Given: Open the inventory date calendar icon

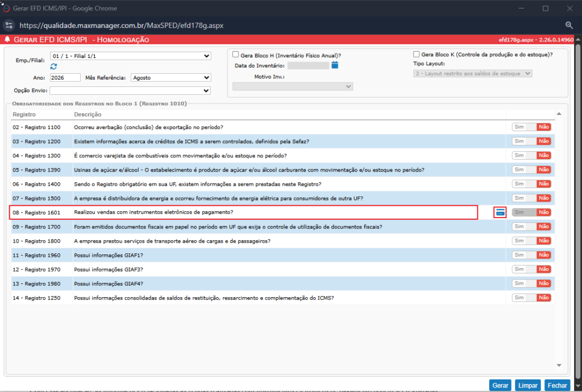Looking at the screenshot, I should coord(335,65).
